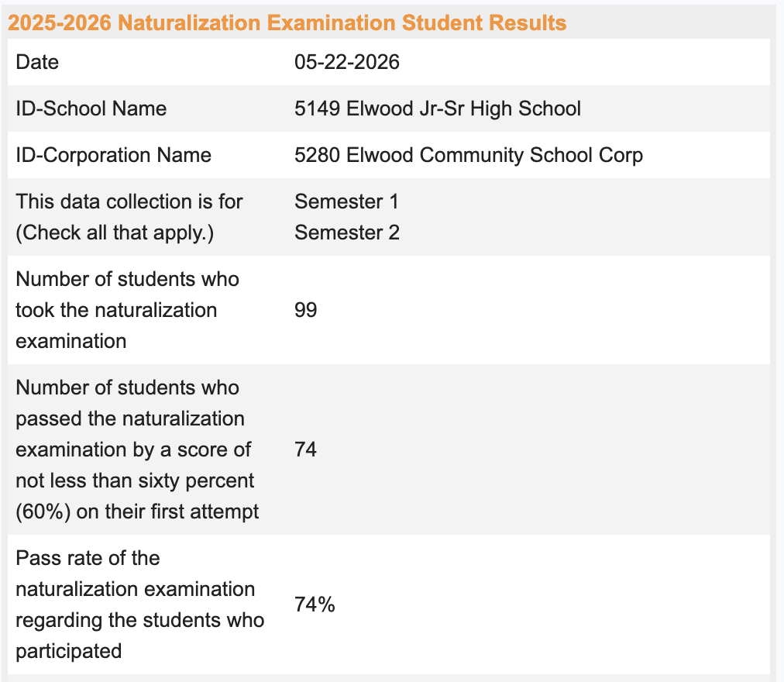Click the 'Pass rate of the' label
This screenshot has height=682, width=784.
(x=88, y=559)
